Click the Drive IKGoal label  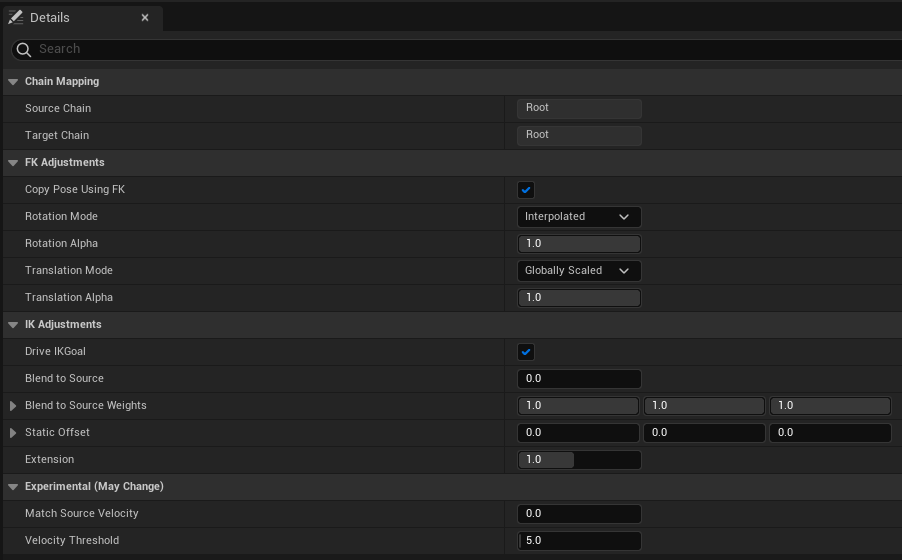click(55, 352)
